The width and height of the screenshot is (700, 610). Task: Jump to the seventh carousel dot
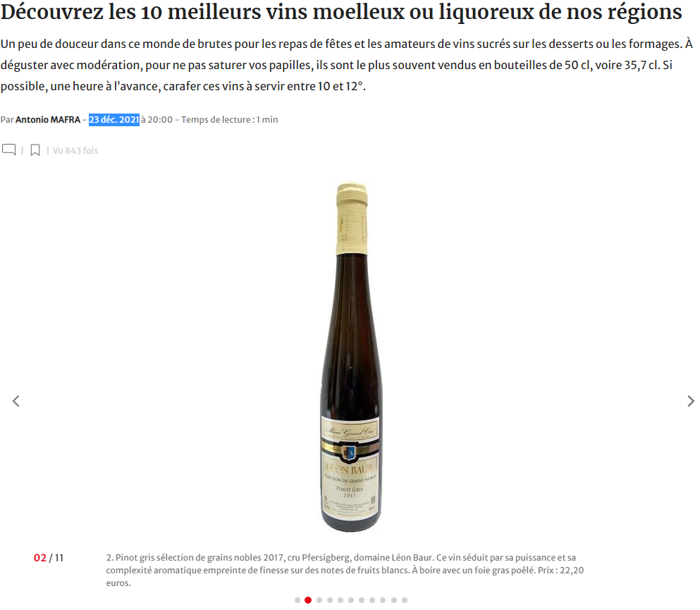[362, 600]
